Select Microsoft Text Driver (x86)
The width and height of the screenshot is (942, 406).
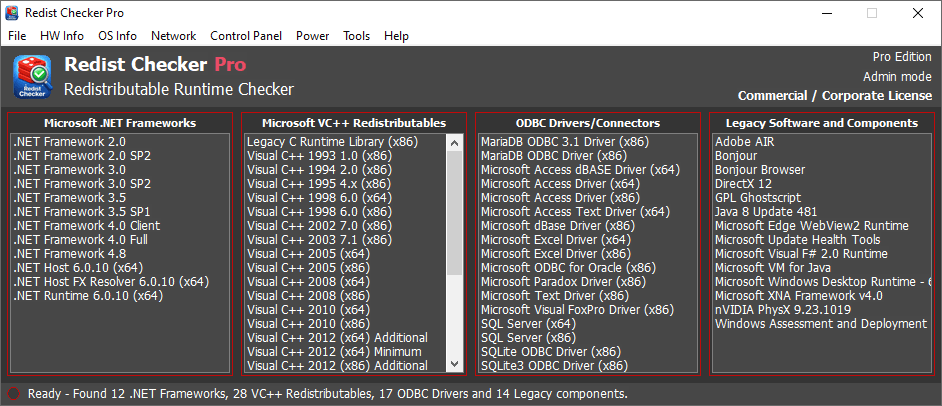click(x=555, y=295)
